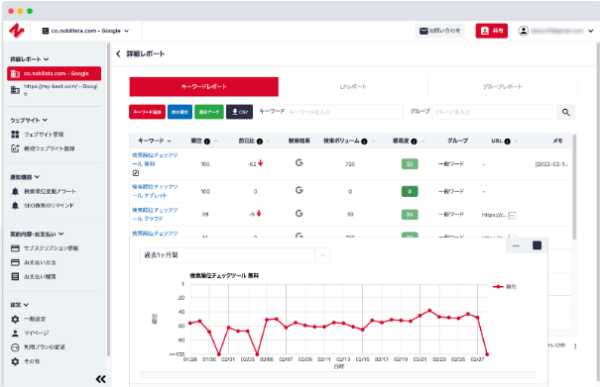Click the blue display selection button

pyautogui.click(x=180, y=112)
